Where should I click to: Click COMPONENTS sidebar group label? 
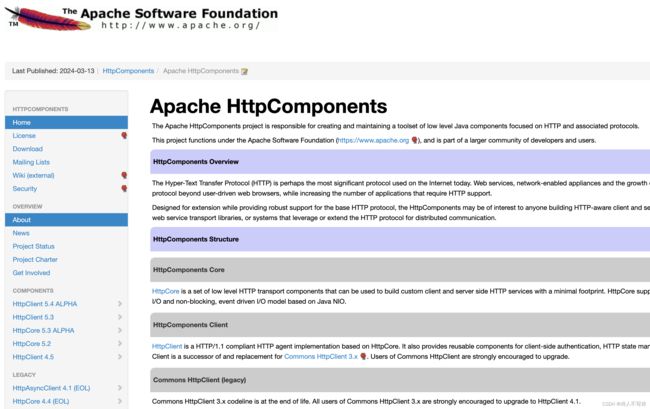click(x=33, y=290)
